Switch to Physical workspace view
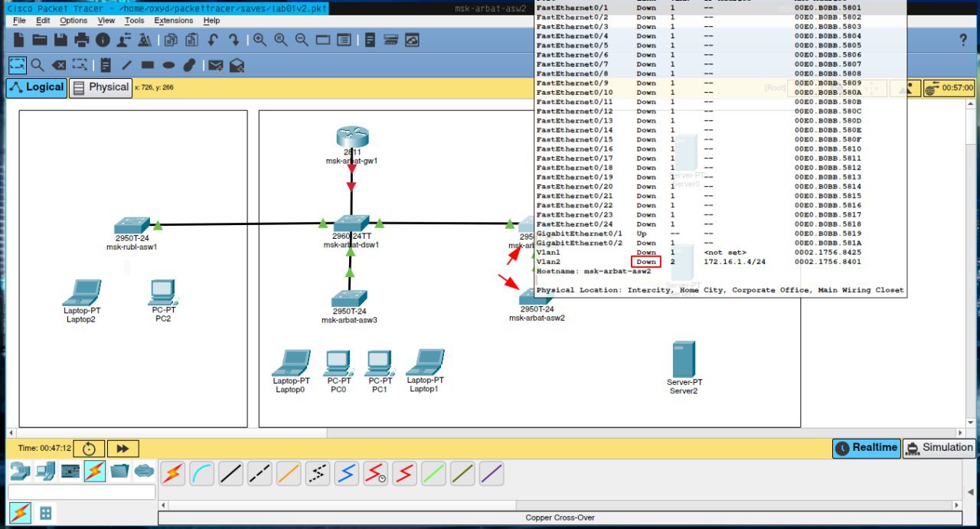 [x=100, y=87]
